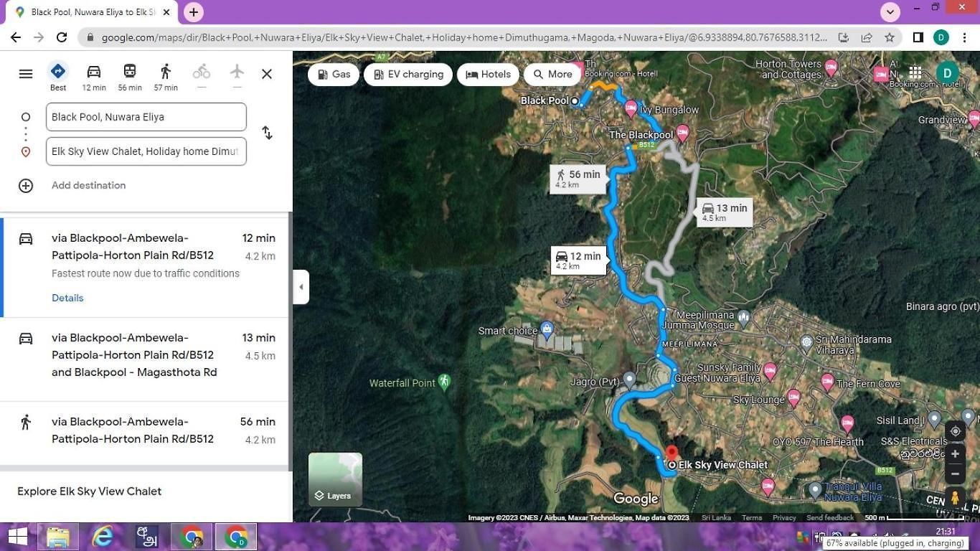Click the Add destination text
980x551 pixels.
(89, 185)
